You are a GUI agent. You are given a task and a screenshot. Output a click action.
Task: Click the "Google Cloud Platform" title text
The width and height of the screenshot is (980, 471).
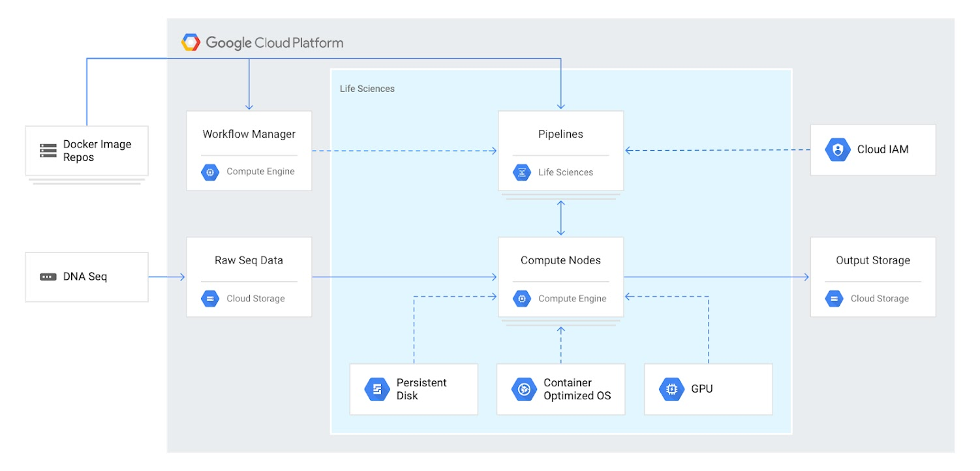click(x=275, y=43)
